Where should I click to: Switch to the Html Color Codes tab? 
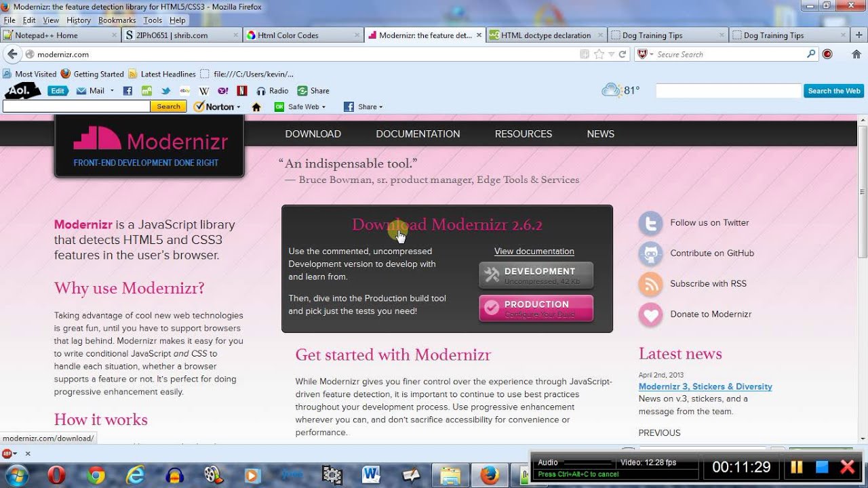point(303,35)
